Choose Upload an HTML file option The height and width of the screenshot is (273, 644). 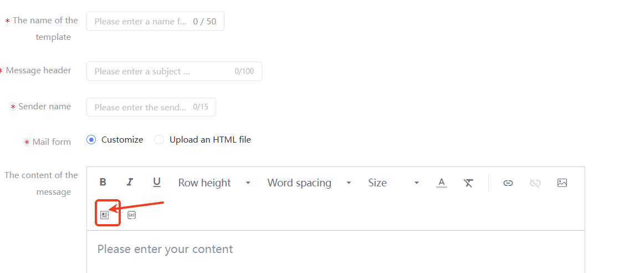(x=159, y=140)
